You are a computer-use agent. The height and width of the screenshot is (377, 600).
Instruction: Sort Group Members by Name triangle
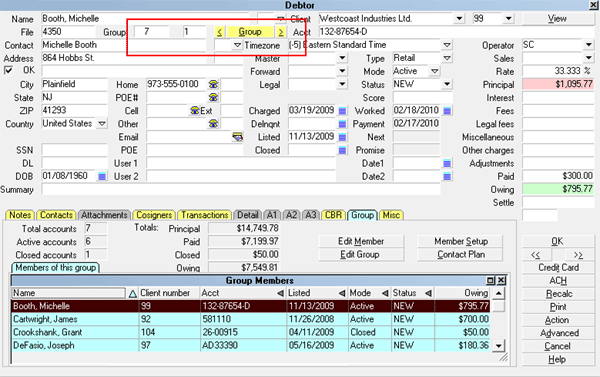coord(132,294)
